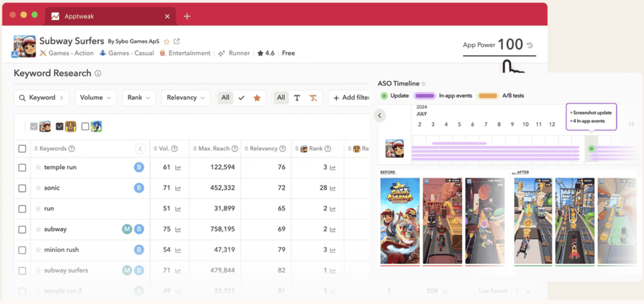Check the subway row checkbox
Screen dimensions: 644x304
[x=22, y=229]
